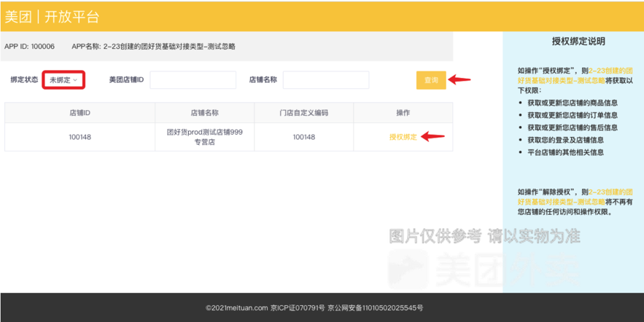Select the 门店自定义编码 column header

click(304, 113)
